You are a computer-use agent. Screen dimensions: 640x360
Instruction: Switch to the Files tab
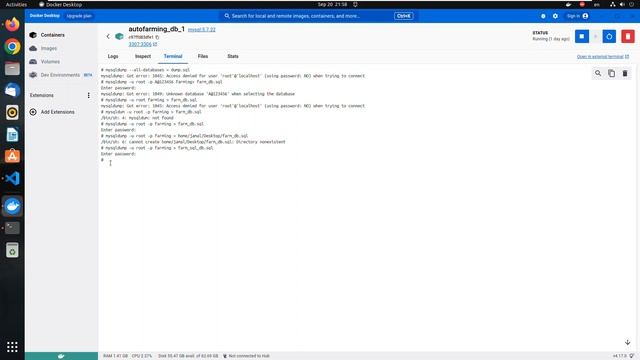[203, 56]
